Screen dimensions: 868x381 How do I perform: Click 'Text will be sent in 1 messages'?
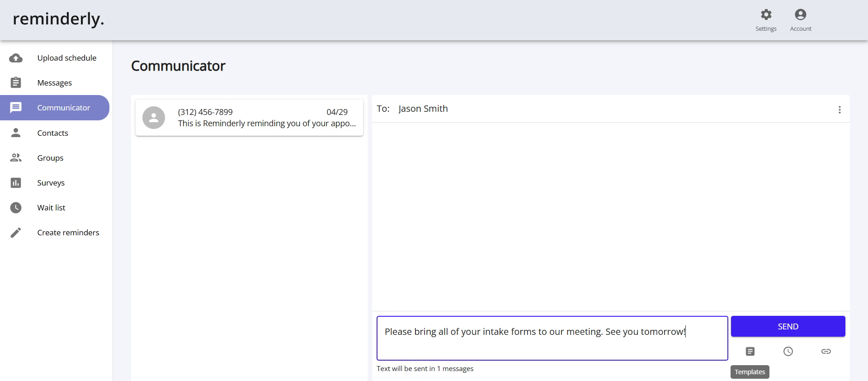click(x=425, y=369)
